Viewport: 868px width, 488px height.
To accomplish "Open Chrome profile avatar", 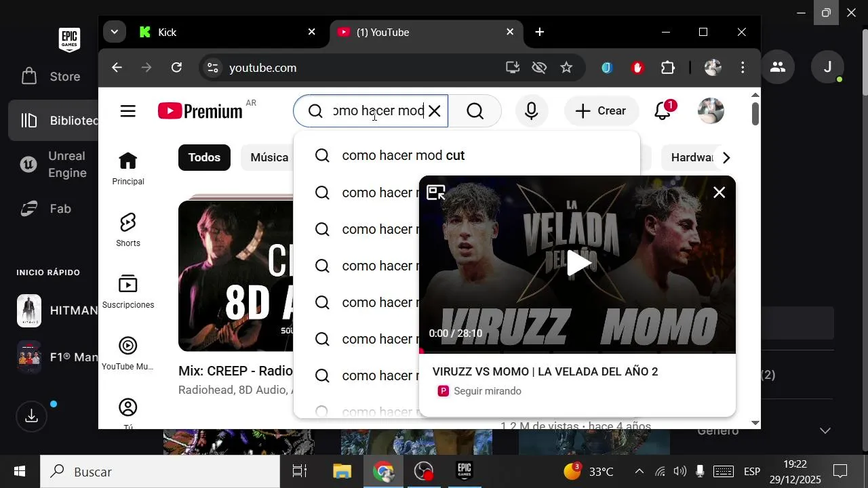I will click(x=713, y=68).
